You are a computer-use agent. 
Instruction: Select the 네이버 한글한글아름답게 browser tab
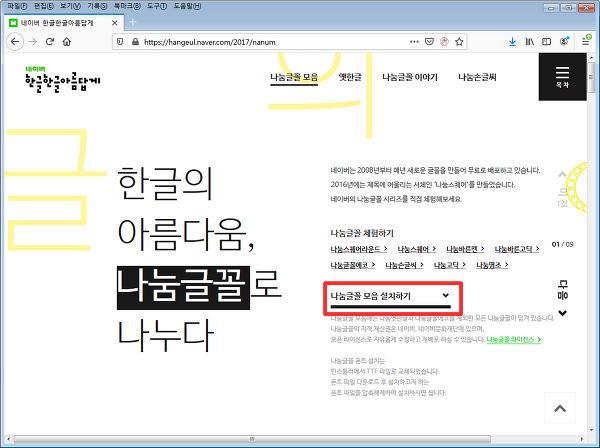[64, 23]
